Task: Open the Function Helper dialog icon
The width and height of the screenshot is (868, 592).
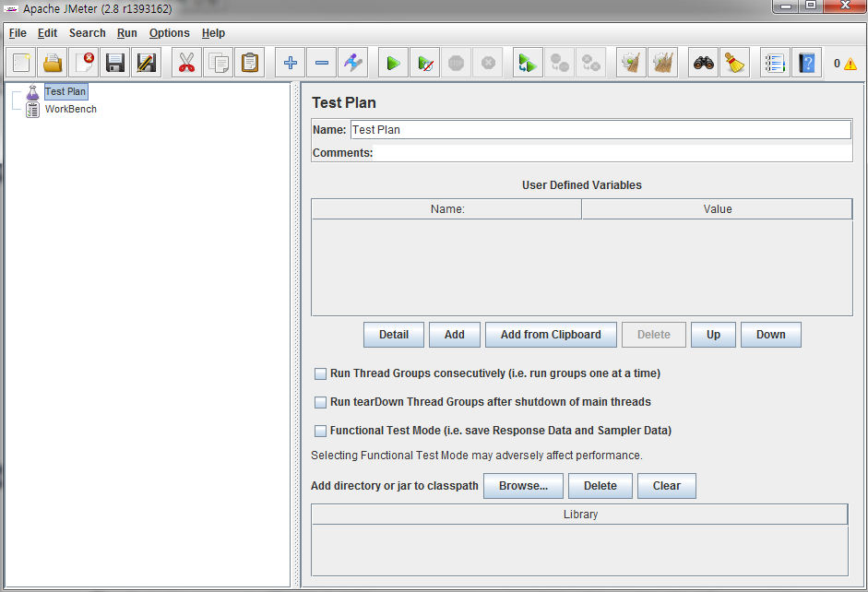Action: click(x=775, y=63)
